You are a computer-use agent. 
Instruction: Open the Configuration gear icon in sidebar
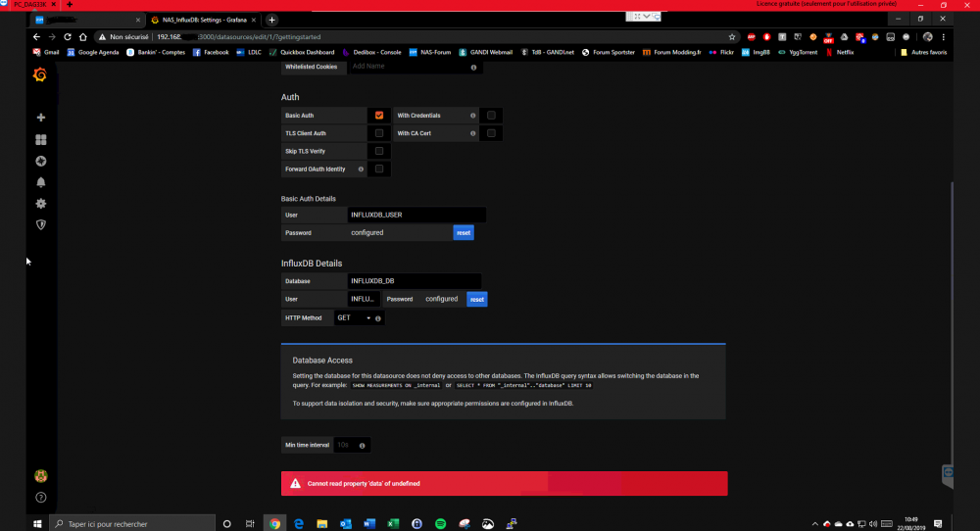coord(41,204)
